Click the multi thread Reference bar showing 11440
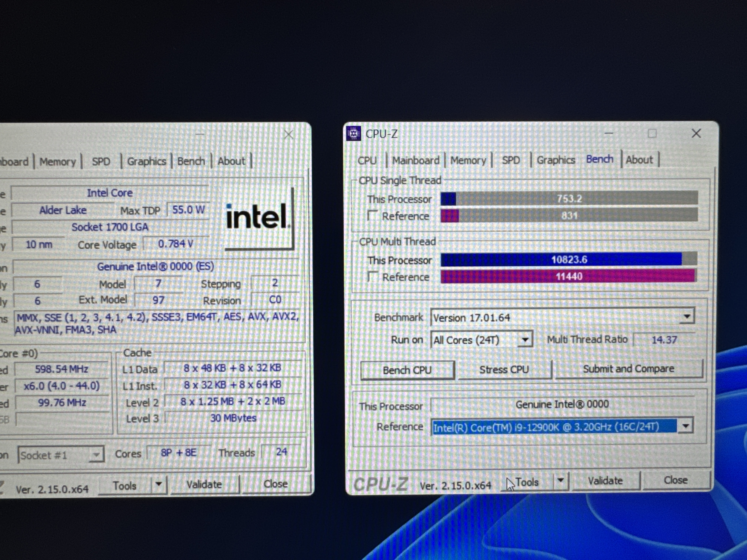The height and width of the screenshot is (560, 747). (569, 276)
